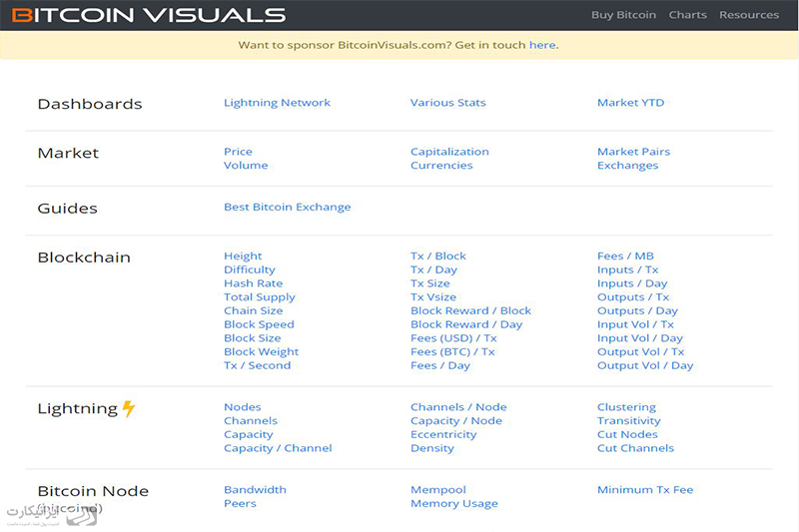Open the Density link
799x532 pixels.
432,448
